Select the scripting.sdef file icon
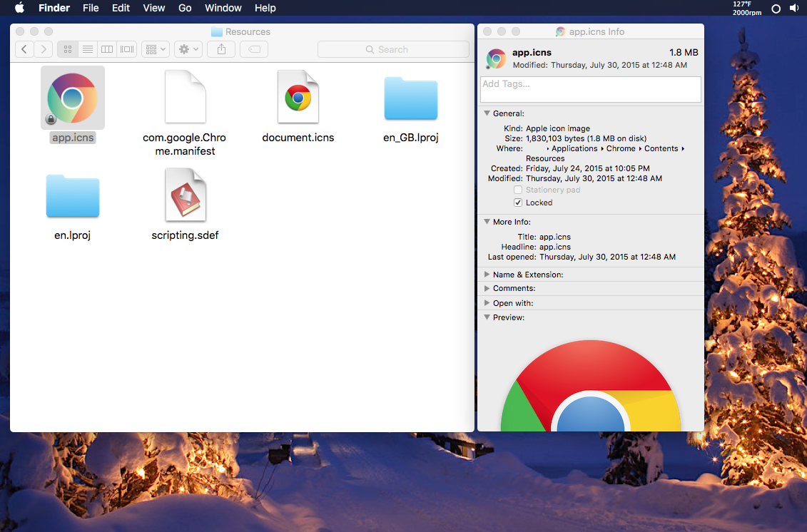 point(186,195)
